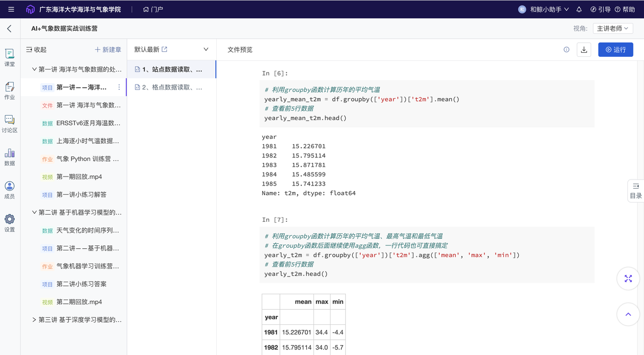The width and height of the screenshot is (644, 355).
Task: Click the notification bell icon
Action: (579, 9)
